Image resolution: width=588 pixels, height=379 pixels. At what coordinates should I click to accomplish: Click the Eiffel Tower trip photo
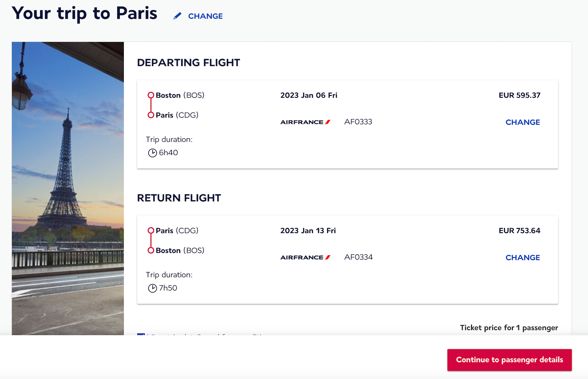pyautogui.click(x=68, y=189)
